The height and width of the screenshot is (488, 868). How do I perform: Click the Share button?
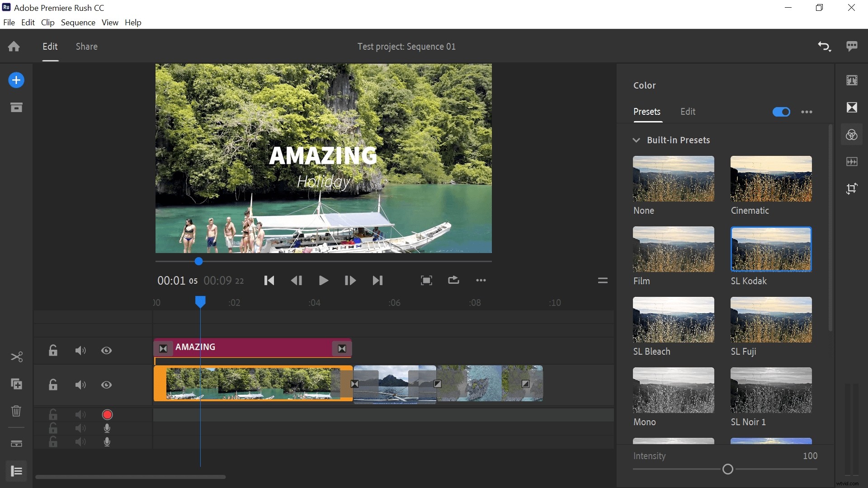point(86,46)
